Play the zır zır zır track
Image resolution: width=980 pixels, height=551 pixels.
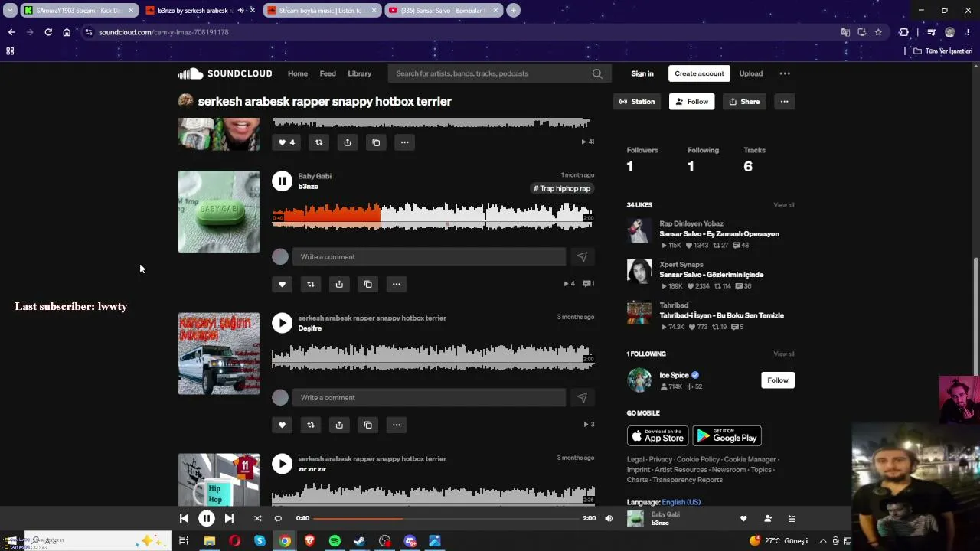(282, 464)
